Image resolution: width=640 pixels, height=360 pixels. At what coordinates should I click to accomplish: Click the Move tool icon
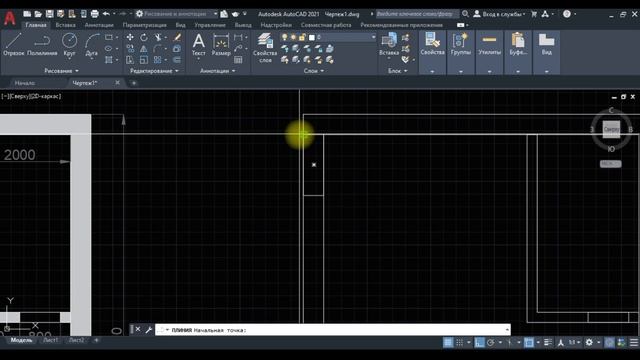click(x=130, y=38)
